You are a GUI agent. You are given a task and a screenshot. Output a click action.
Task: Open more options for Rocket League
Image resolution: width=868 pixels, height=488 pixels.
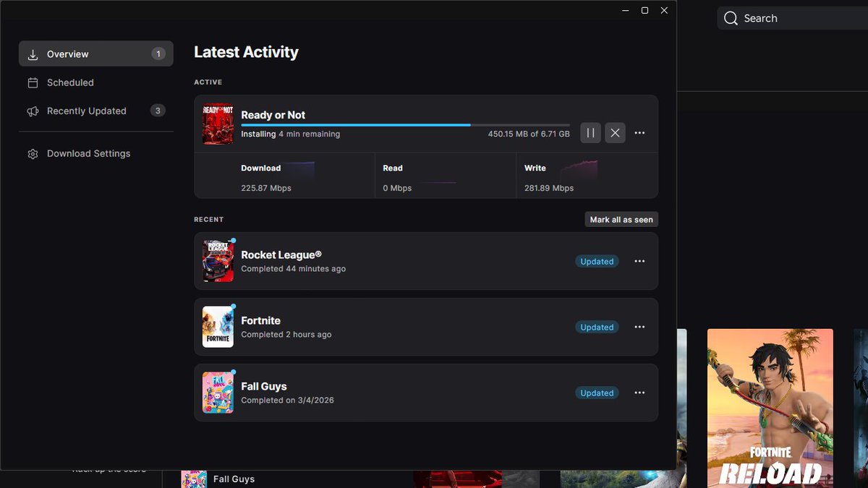coord(639,261)
